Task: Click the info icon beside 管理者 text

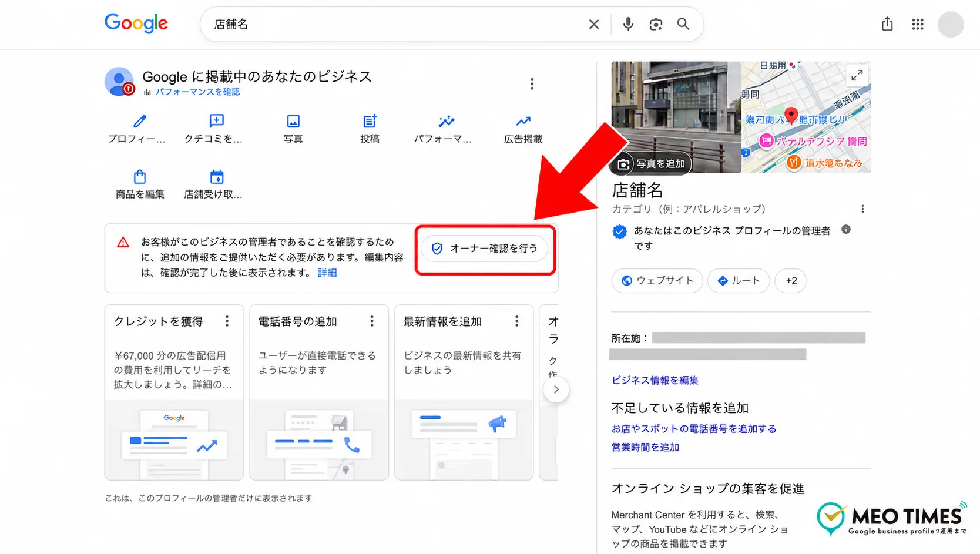Action: [846, 230]
